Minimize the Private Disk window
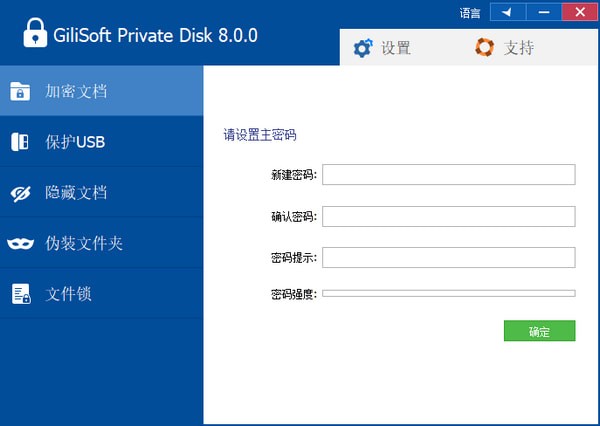The image size is (600, 426). pos(543,12)
